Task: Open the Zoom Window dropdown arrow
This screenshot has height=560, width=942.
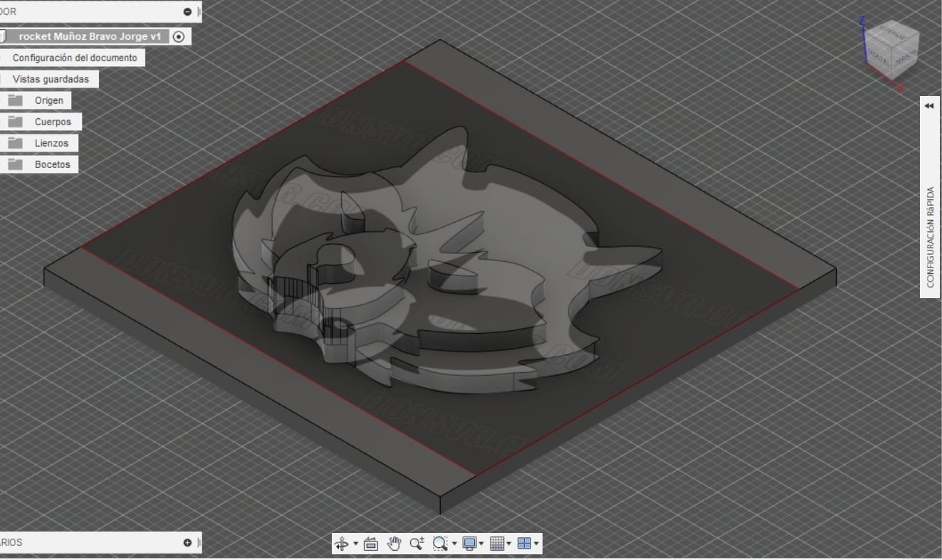Action: coord(454,544)
